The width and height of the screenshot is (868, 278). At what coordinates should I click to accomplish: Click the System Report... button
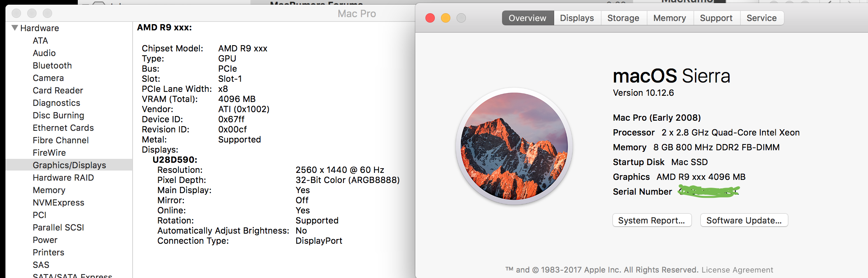pyautogui.click(x=652, y=220)
